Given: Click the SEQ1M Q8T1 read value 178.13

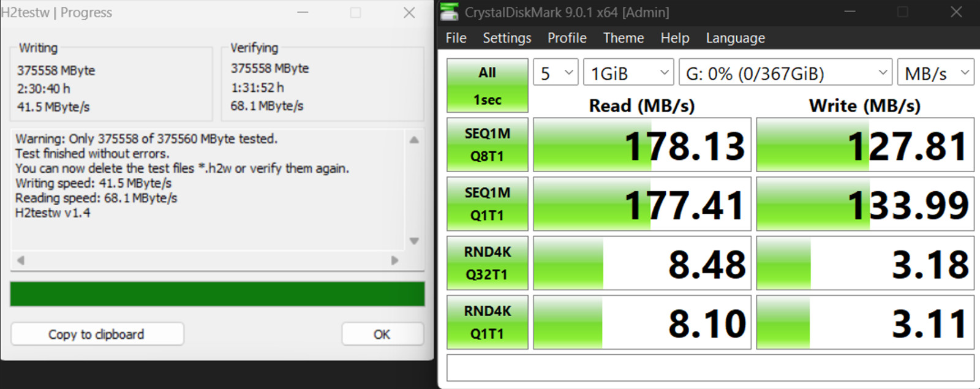Looking at the screenshot, I should point(684,146).
